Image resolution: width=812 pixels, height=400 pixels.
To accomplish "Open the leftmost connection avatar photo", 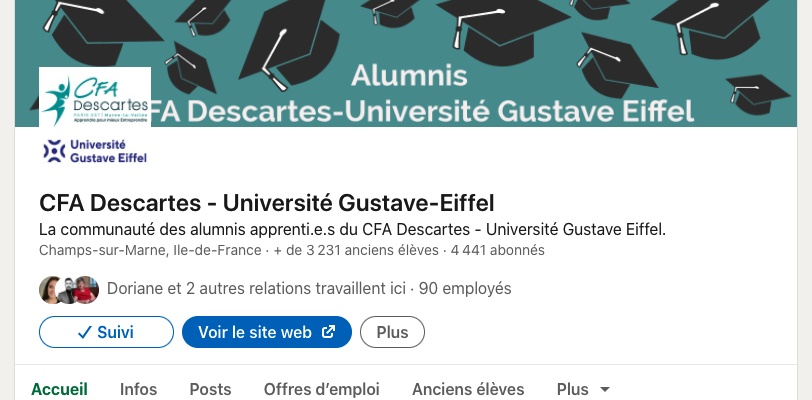I will coord(51,289).
